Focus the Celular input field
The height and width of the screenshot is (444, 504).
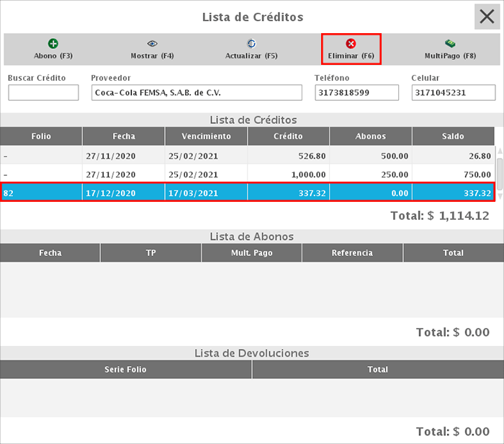pyautogui.click(x=453, y=93)
